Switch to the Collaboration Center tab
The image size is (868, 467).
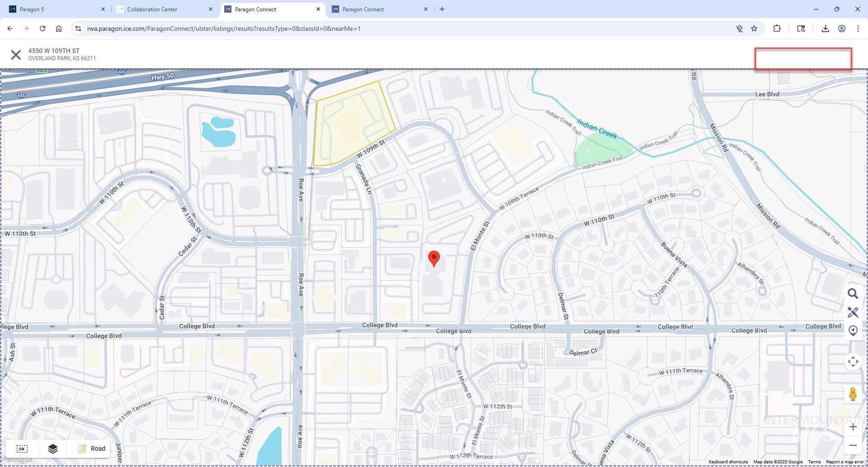point(151,9)
